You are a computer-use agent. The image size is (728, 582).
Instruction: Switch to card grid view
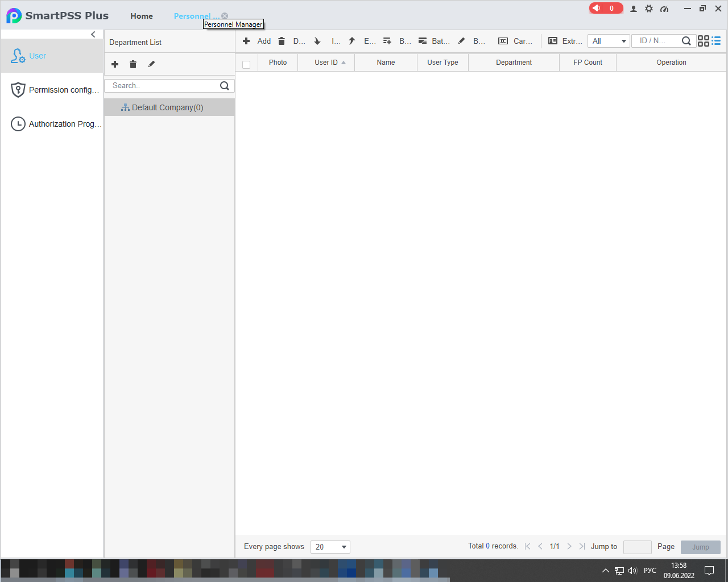pos(704,41)
